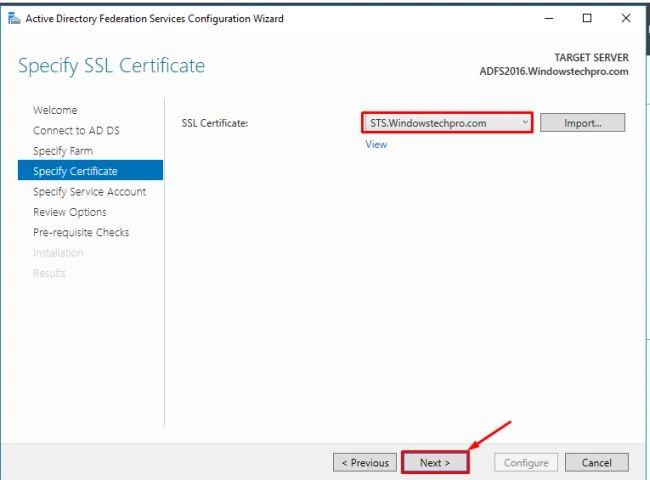The height and width of the screenshot is (480, 650).
Task: Select the Pre-requisite Checks step
Action: click(81, 232)
